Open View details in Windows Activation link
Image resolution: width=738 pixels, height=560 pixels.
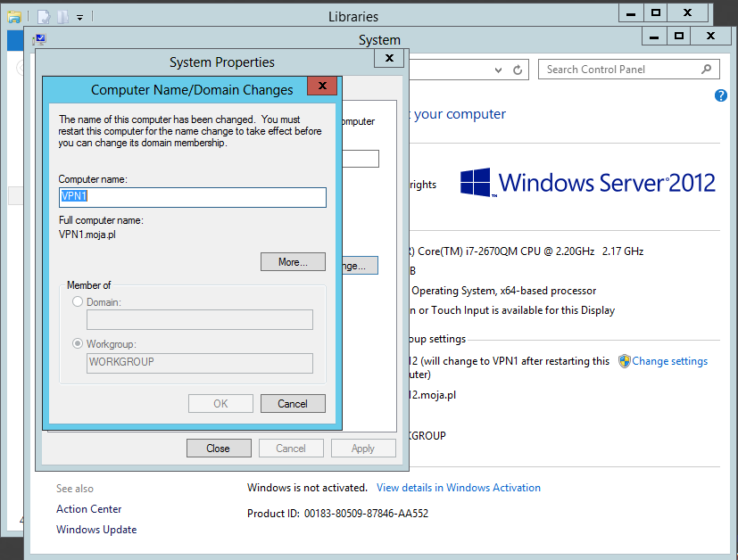pos(459,488)
